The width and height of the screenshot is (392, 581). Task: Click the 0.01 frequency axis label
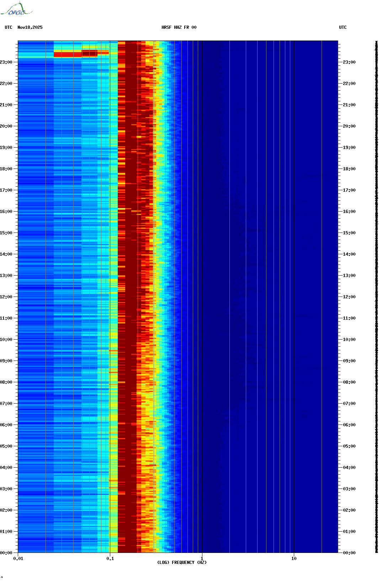[18, 559]
